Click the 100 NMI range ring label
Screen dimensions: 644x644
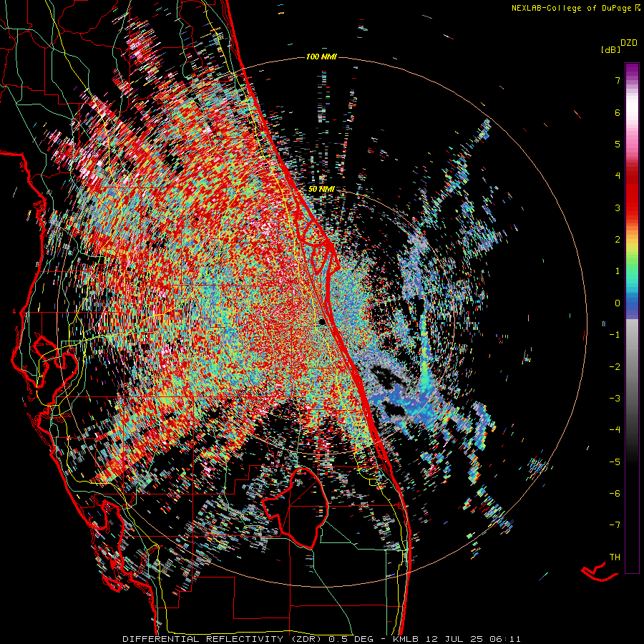321,57
